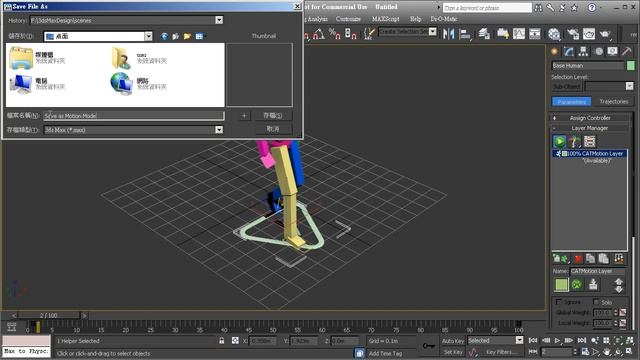
Task: Open the Key Filters dialog
Action: 502,352
